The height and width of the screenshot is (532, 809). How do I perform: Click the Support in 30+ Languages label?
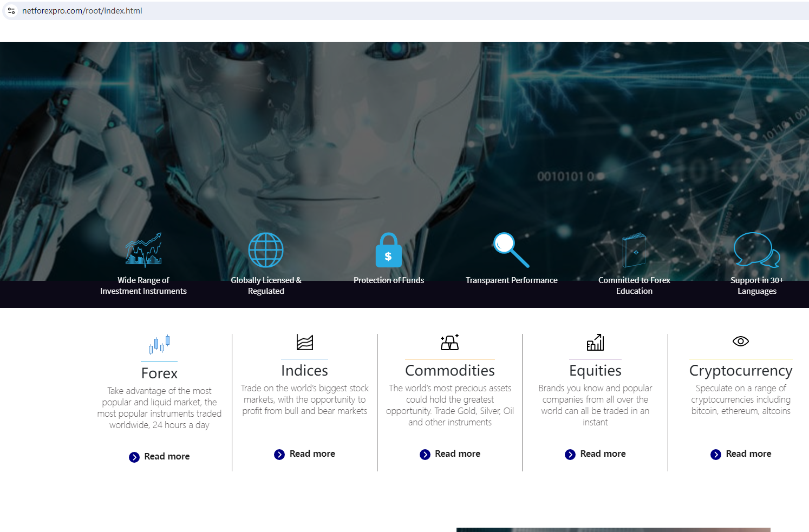(x=757, y=286)
